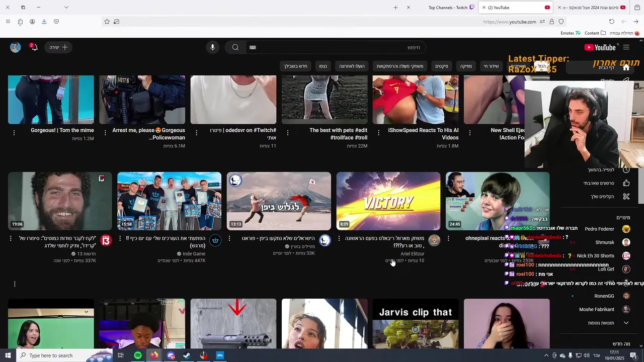Open the Inde Game 15:58 thumbnail

169,201
